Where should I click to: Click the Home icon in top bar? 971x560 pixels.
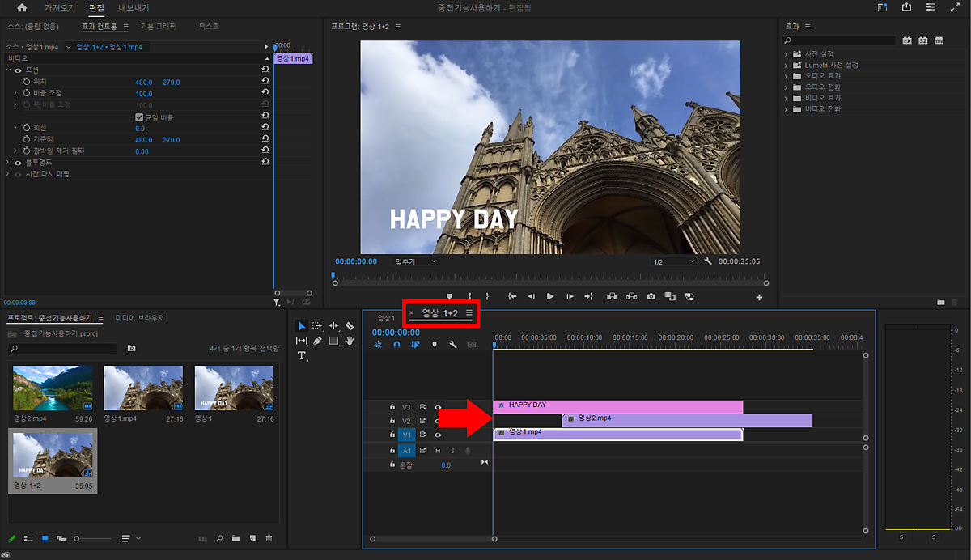(22, 7)
